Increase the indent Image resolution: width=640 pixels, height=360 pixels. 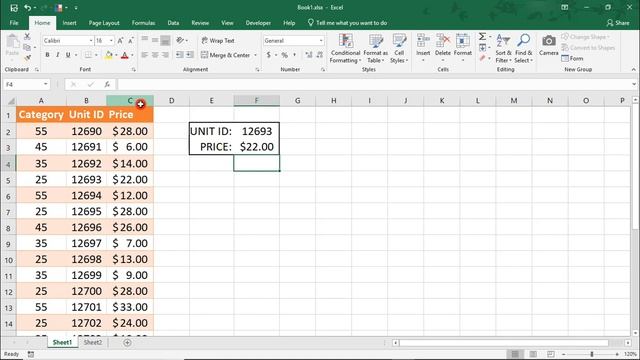click(190, 55)
